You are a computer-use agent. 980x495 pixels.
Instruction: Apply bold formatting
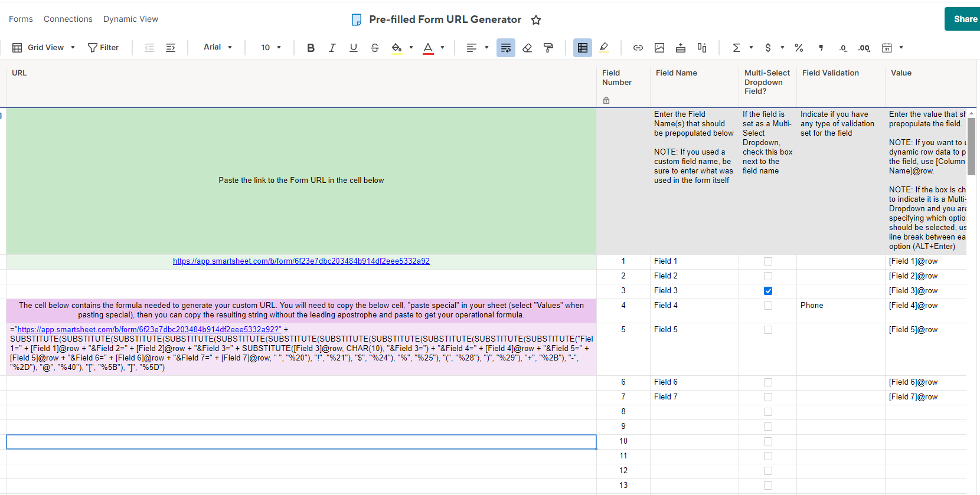click(311, 48)
